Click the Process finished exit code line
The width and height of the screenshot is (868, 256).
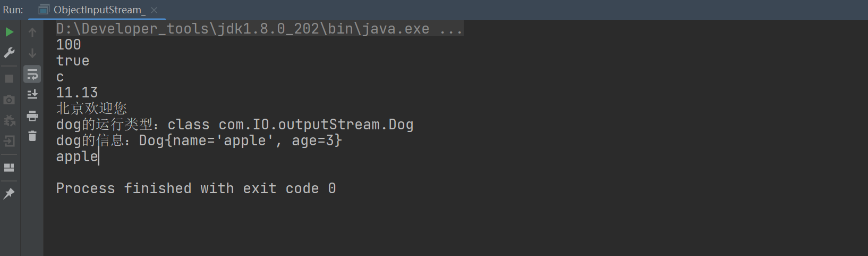coord(195,188)
